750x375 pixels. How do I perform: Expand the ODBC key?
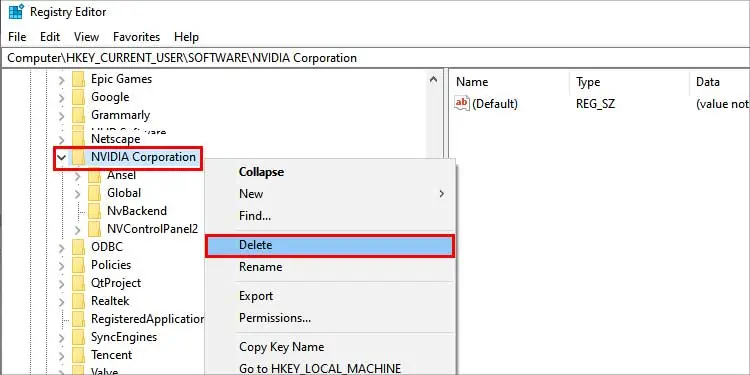click(61, 247)
